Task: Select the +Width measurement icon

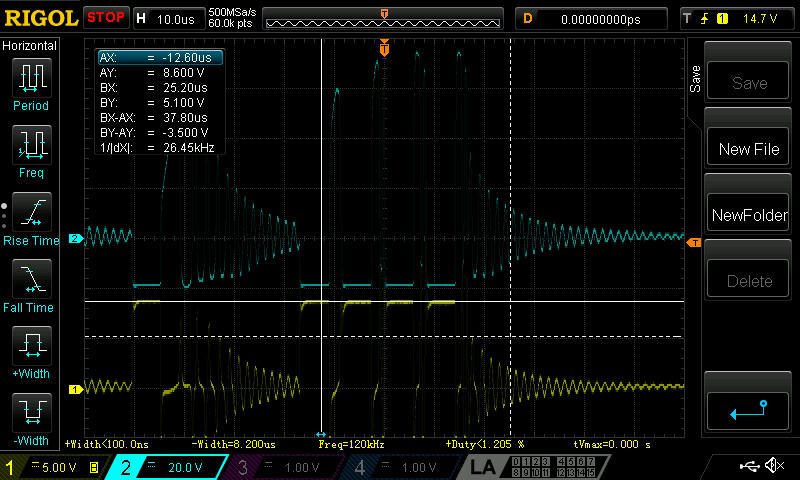Action: 31,345
